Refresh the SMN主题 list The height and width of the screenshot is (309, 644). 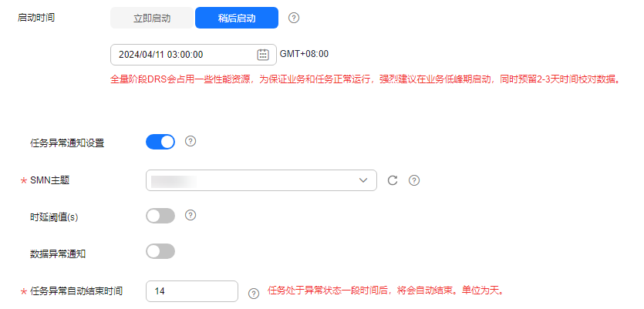click(393, 180)
